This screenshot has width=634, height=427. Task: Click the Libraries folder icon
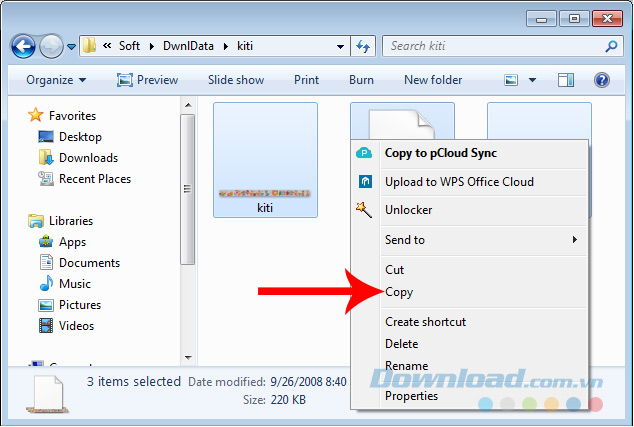(36, 221)
